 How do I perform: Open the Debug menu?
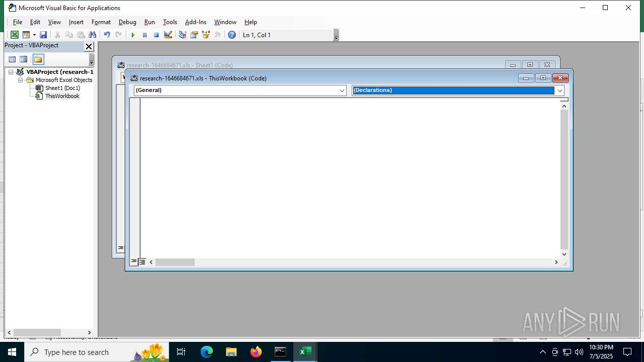coord(127,22)
